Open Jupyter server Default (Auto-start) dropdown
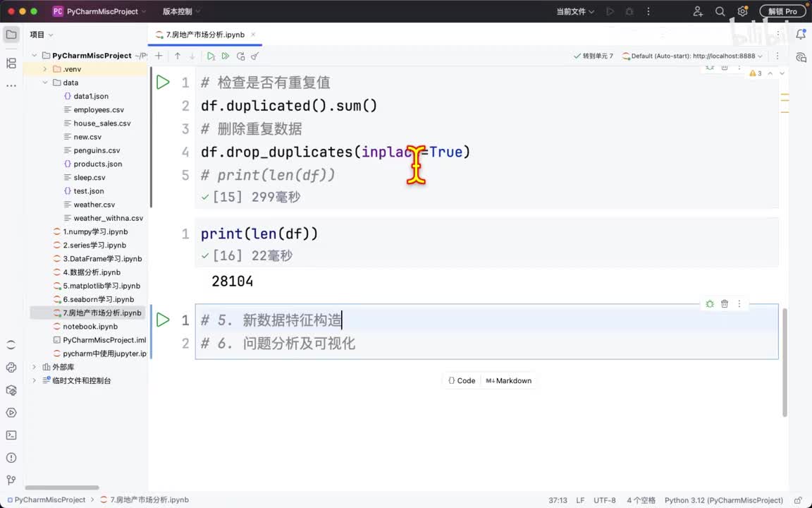This screenshot has width=812, height=508. (x=693, y=56)
